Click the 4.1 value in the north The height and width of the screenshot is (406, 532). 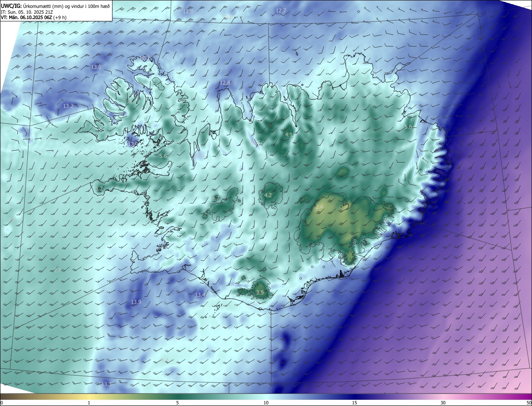289,135
